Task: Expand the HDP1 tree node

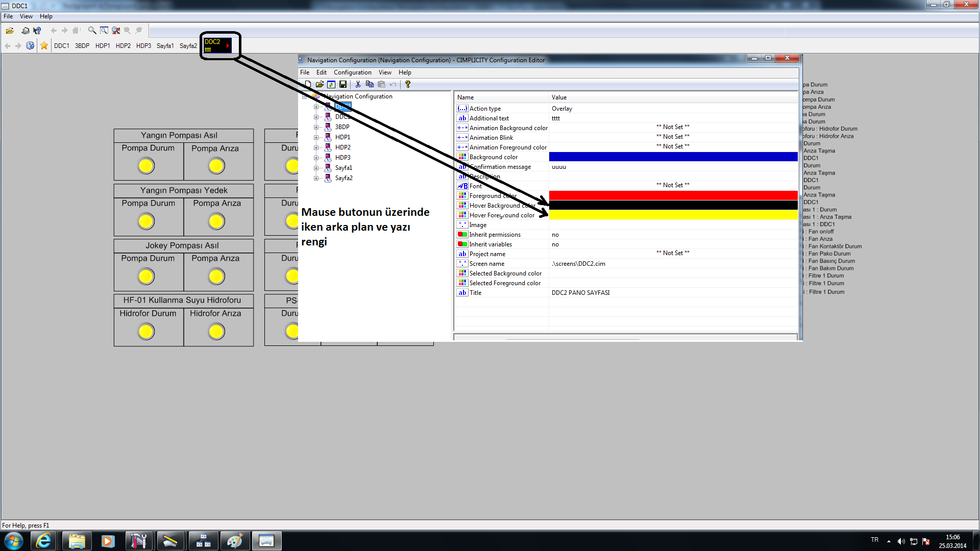Action: [x=316, y=137]
